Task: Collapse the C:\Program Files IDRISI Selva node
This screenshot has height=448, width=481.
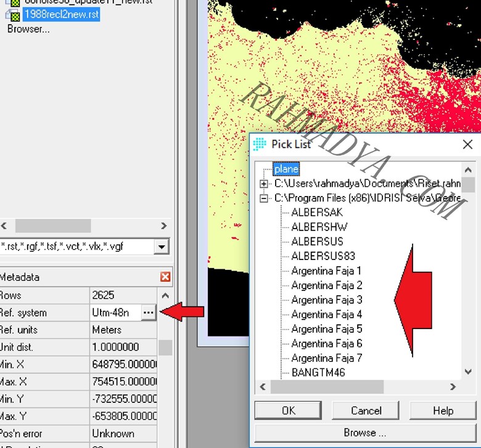Action: coord(264,198)
